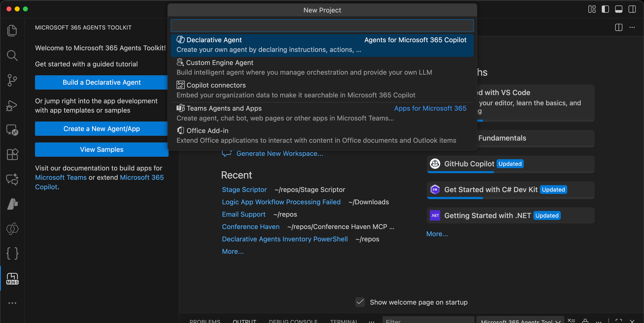
Task: Click the M365 Agents Toolkit icon
Action: point(12,279)
